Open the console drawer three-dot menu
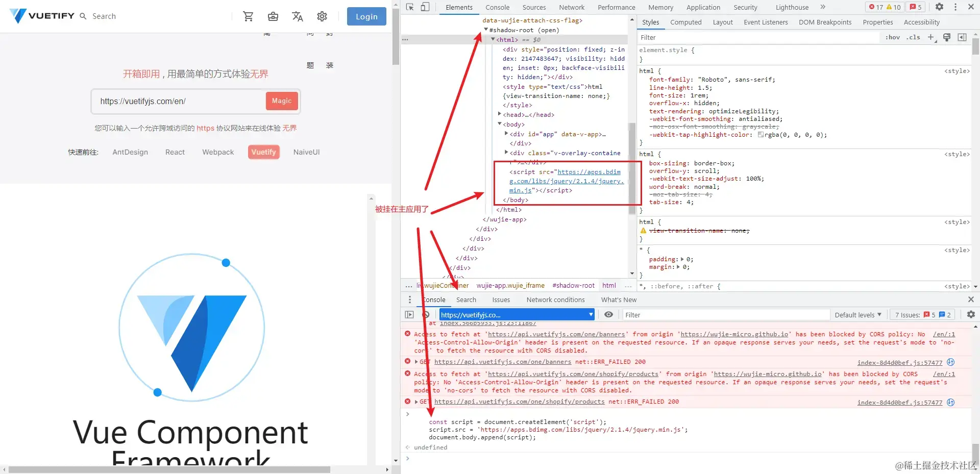This screenshot has height=474, width=980. click(409, 300)
